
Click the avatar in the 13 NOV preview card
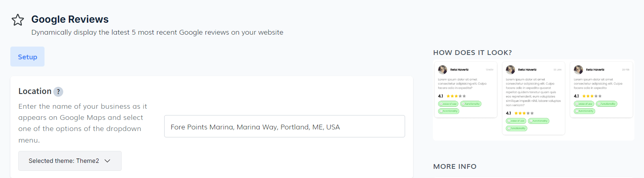tap(442, 70)
